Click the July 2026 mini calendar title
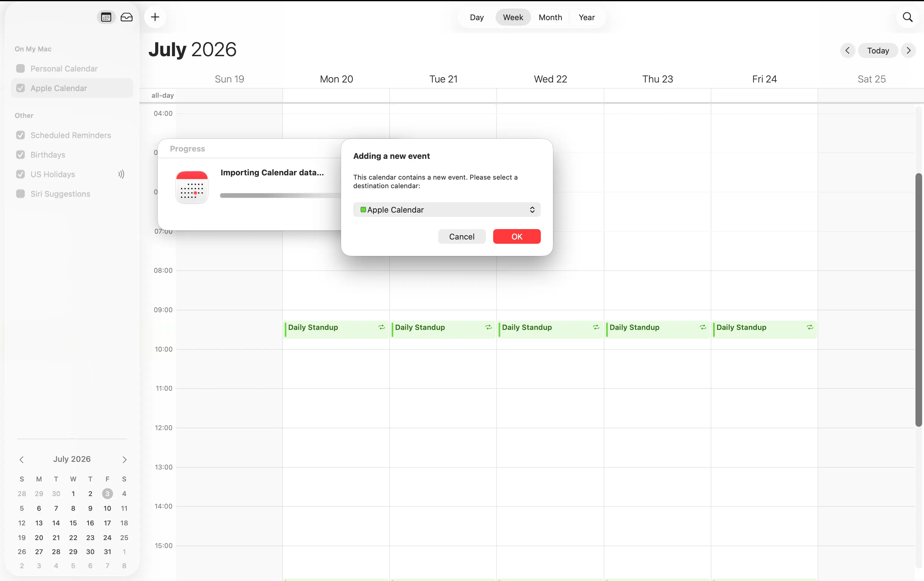This screenshot has height=581, width=924. click(x=72, y=459)
